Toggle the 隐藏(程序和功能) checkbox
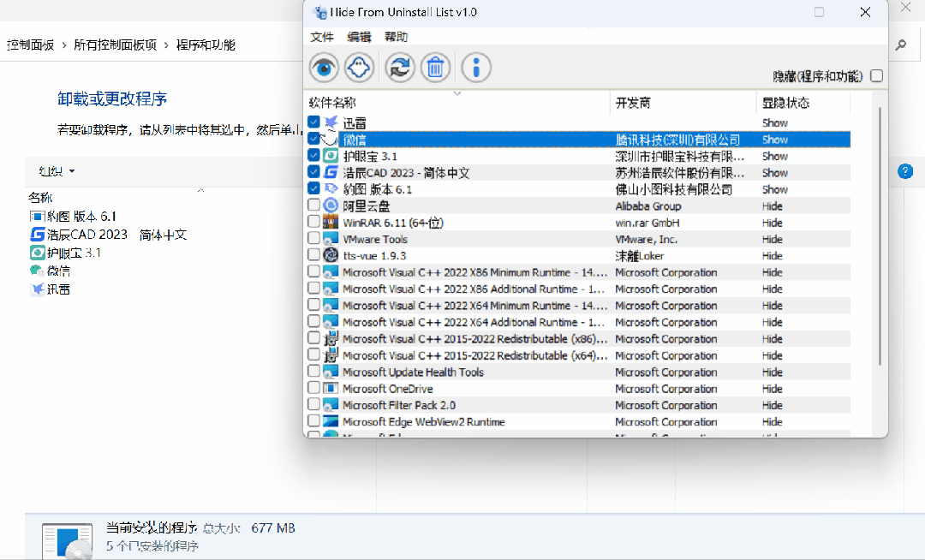This screenshot has height=560, width=925. (x=877, y=76)
